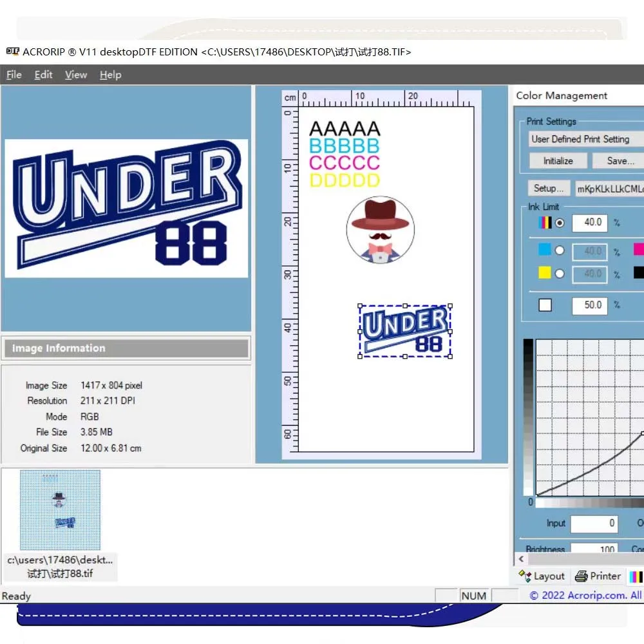644x644 pixels.
Task: Click the Layout tab icon
Action: [x=525, y=576]
